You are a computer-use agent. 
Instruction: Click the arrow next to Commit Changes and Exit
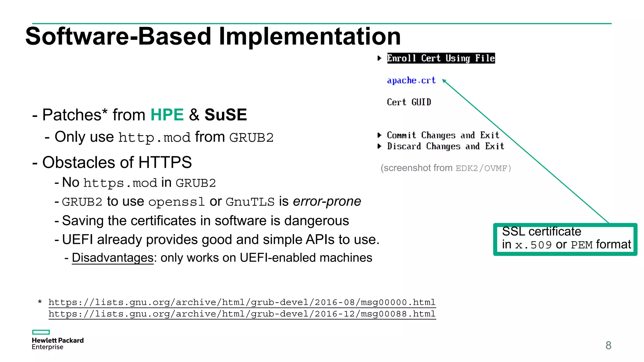tap(380, 135)
